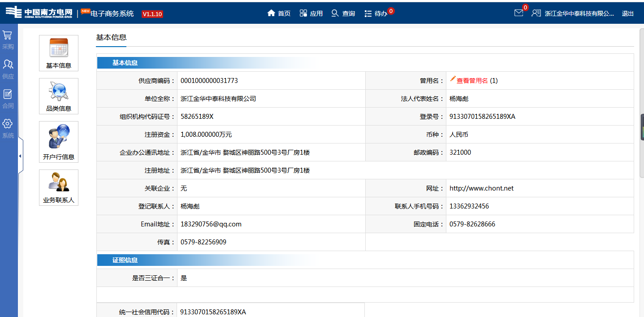
Task: Select the 基本信息 tab heading
Action: click(x=111, y=37)
